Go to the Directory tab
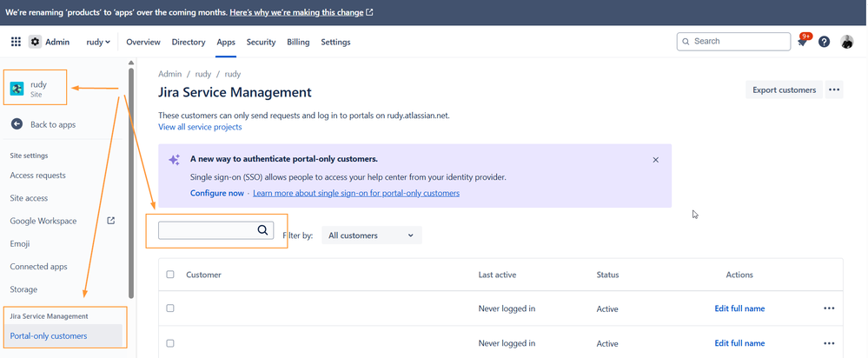 [189, 42]
